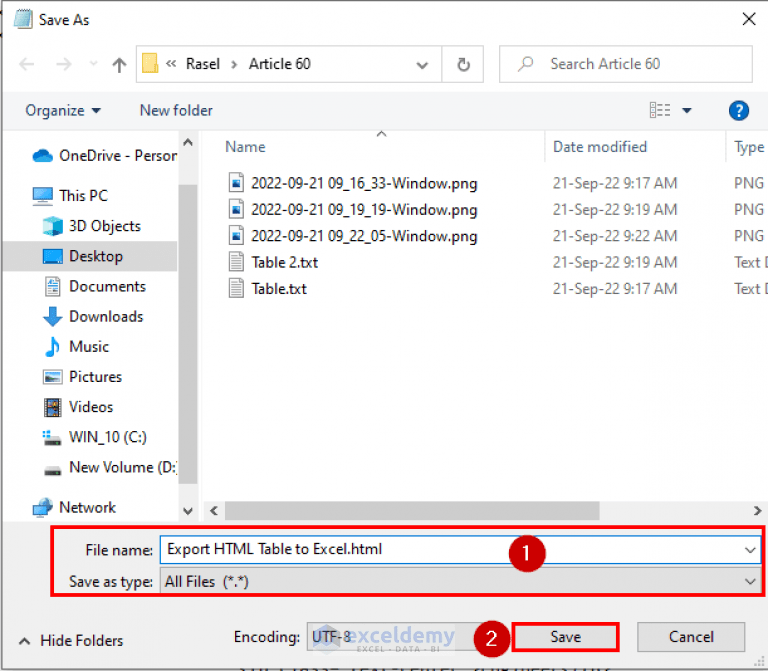768x671 pixels.
Task: Click PNG icon of 09_16_33-Window.png
Action: pyautogui.click(x=236, y=183)
